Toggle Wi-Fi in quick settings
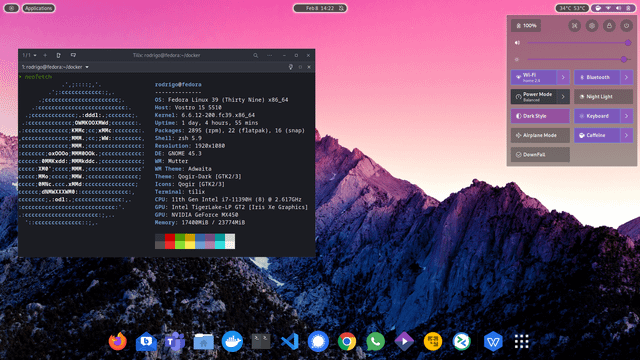The height and width of the screenshot is (360, 640). tap(533, 77)
